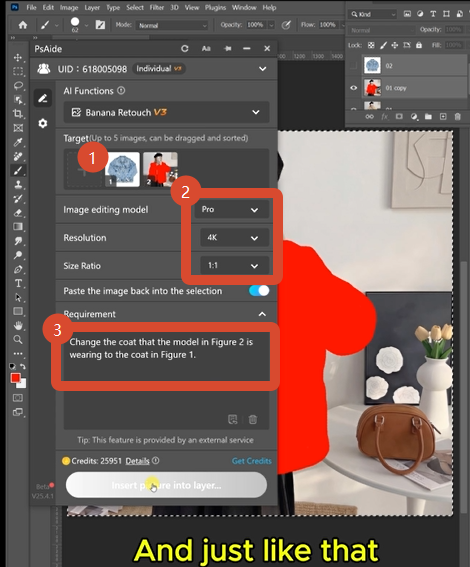
Task: Open the Image editing model Pro dropdown
Action: click(x=231, y=210)
